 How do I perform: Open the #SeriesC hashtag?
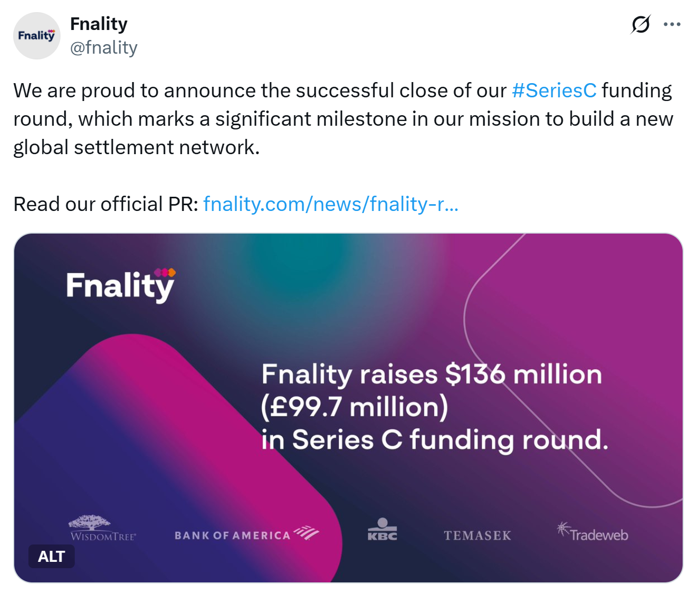[x=554, y=90]
